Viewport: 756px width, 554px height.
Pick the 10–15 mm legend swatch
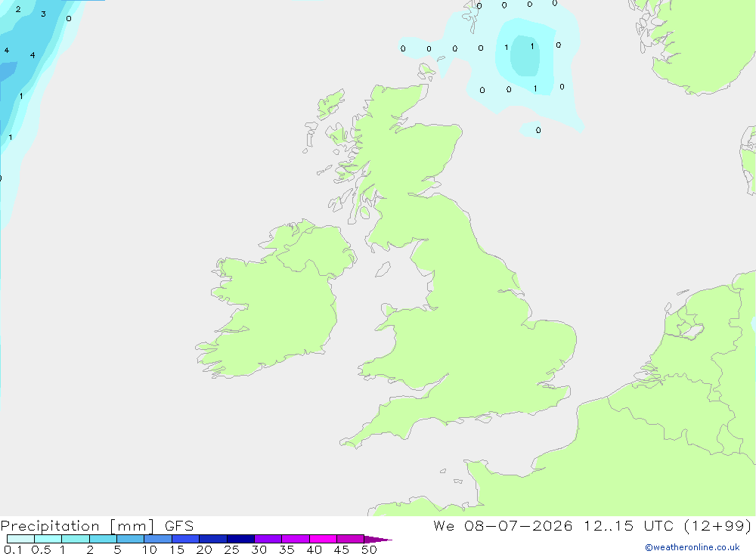(158, 539)
